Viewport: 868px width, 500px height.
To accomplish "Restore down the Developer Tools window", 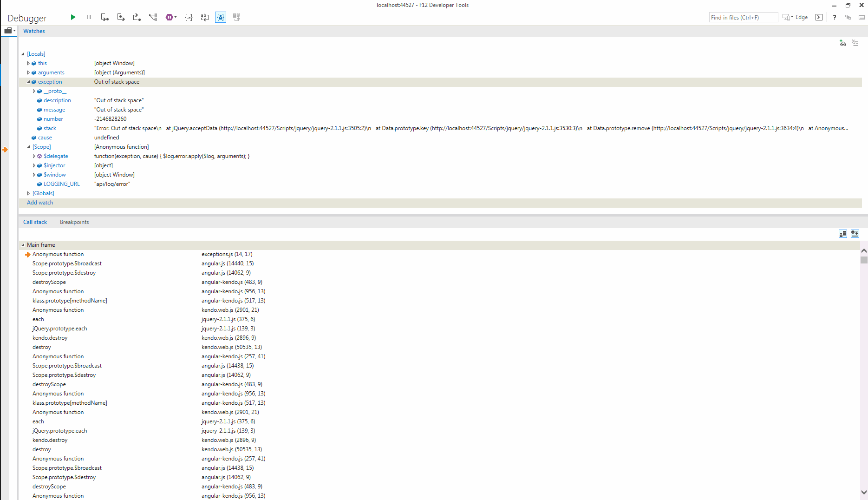I will tap(848, 6).
